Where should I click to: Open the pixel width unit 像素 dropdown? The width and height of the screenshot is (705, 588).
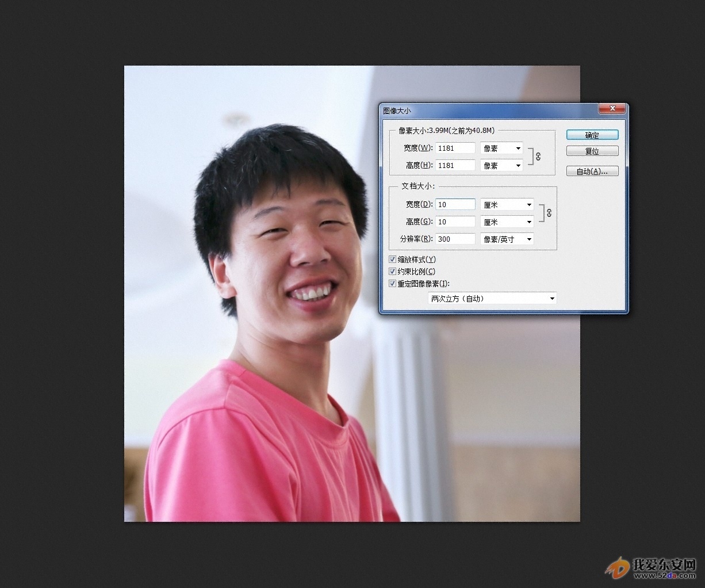pyautogui.click(x=501, y=148)
